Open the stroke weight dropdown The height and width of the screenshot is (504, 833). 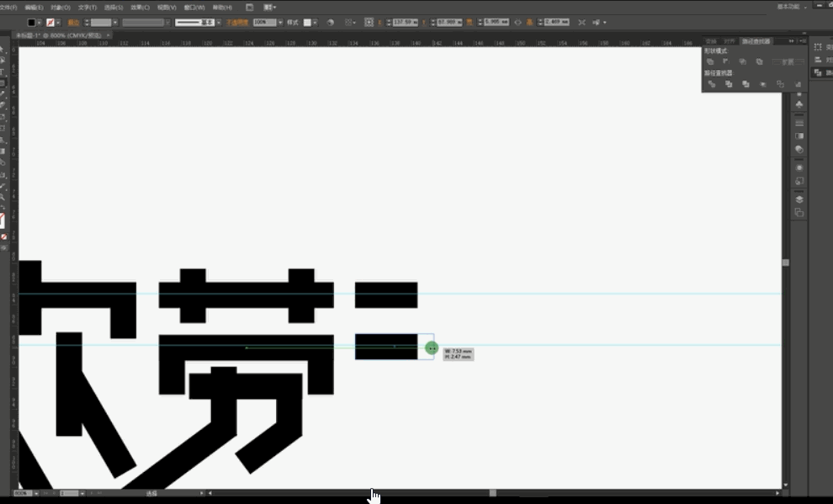(x=114, y=23)
